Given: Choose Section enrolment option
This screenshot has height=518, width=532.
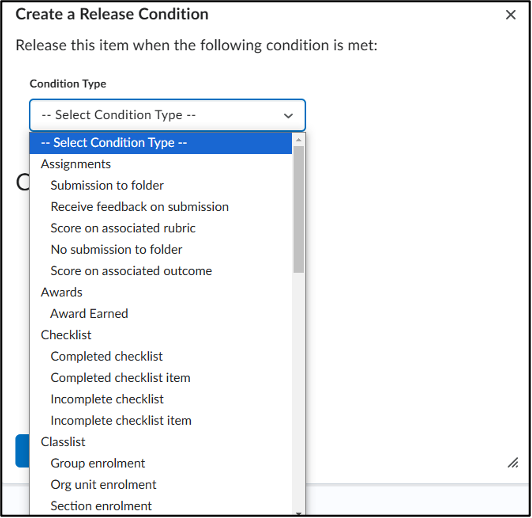Looking at the screenshot, I should [x=160, y=506].
